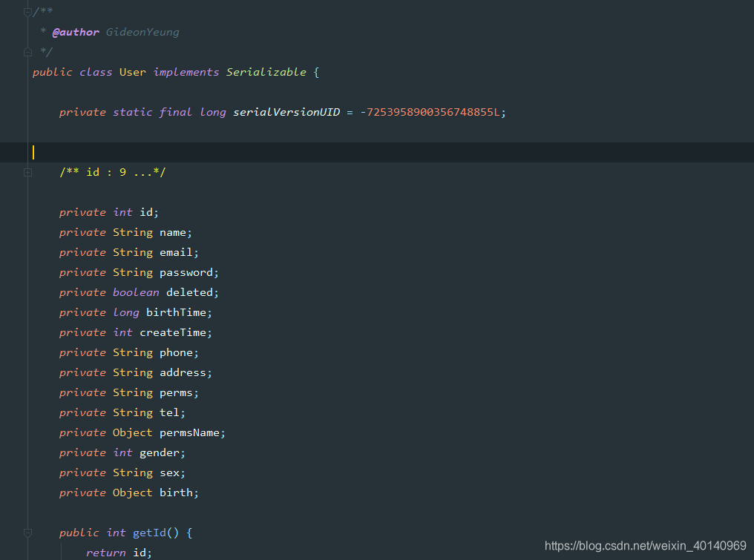Open the CSDN blog watermark link
This screenshot has width=754, height=560.
(646, 545)
